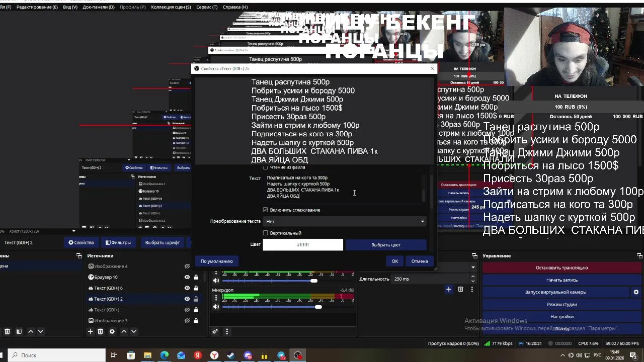Open scene filters icon in scenes toolbar
Image resolution: width=644 pixels, height=362 pixels.
[x=19, y=331]
